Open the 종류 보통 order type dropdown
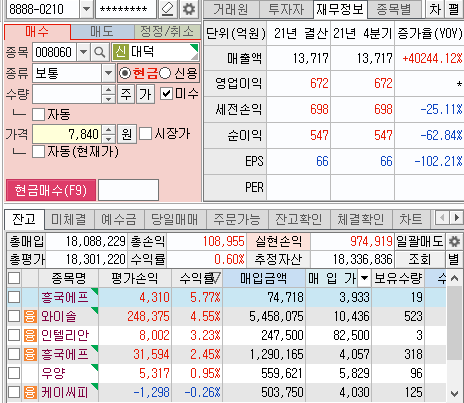The width and height of the screenshot is (464, 403). [x=108, y=73]
